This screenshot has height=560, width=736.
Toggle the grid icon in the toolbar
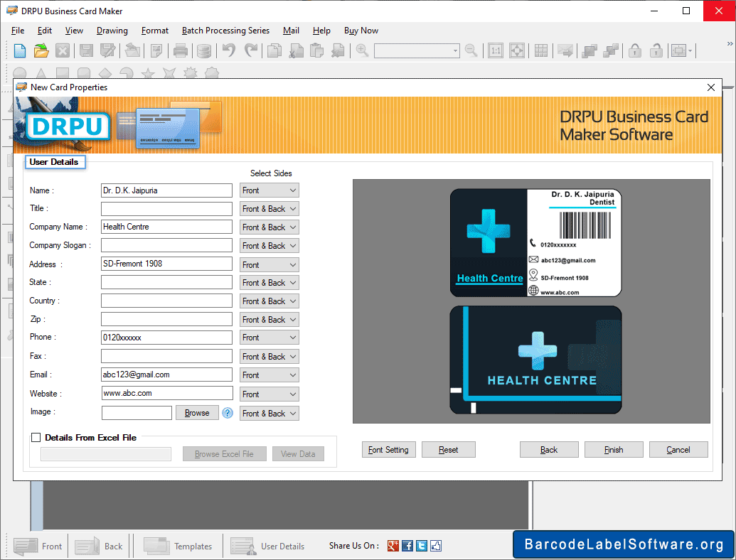point(540,50)
